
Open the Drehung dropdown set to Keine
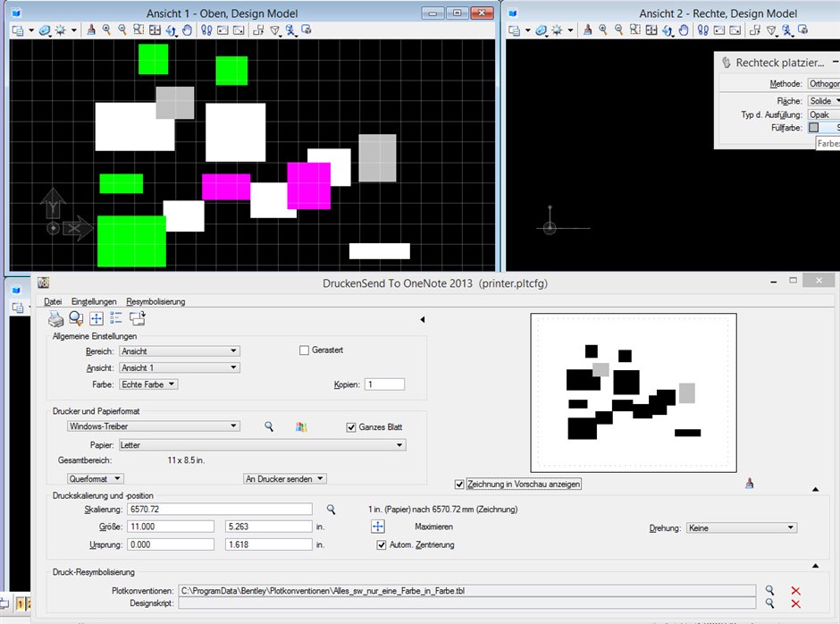coord(742,528)
